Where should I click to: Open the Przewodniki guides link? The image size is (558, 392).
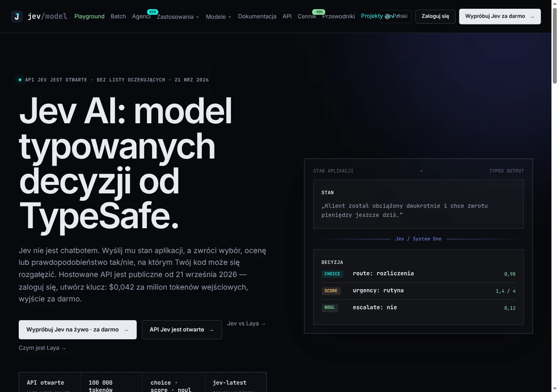tap(339, 16)
